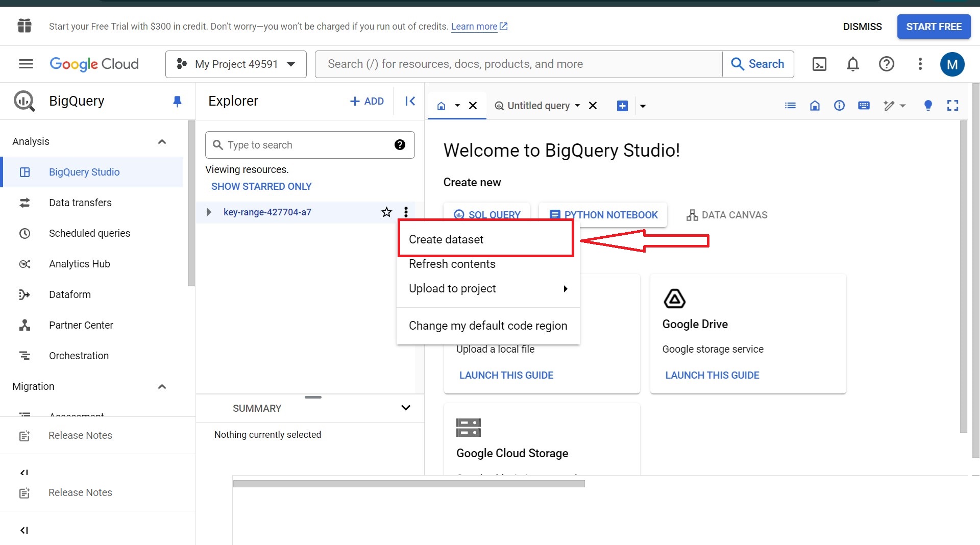Select Change my default code region

[488, 326]
